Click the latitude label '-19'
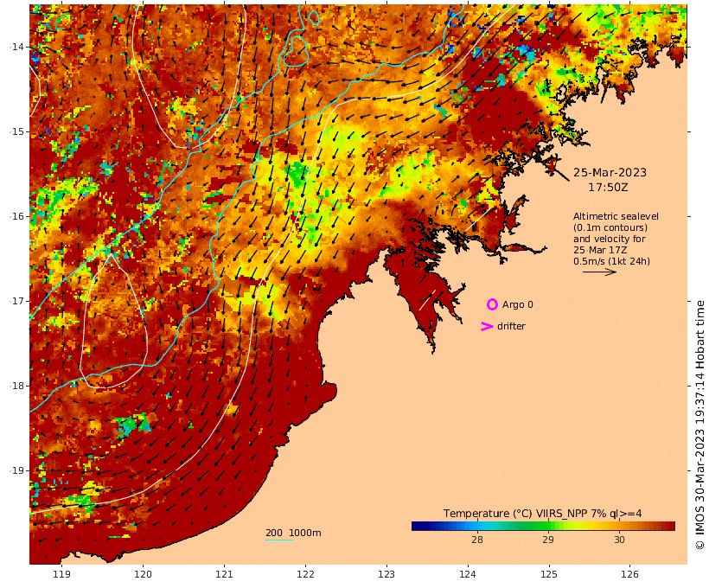The height and width of the screenshot is (588, 709). point(17,470)
